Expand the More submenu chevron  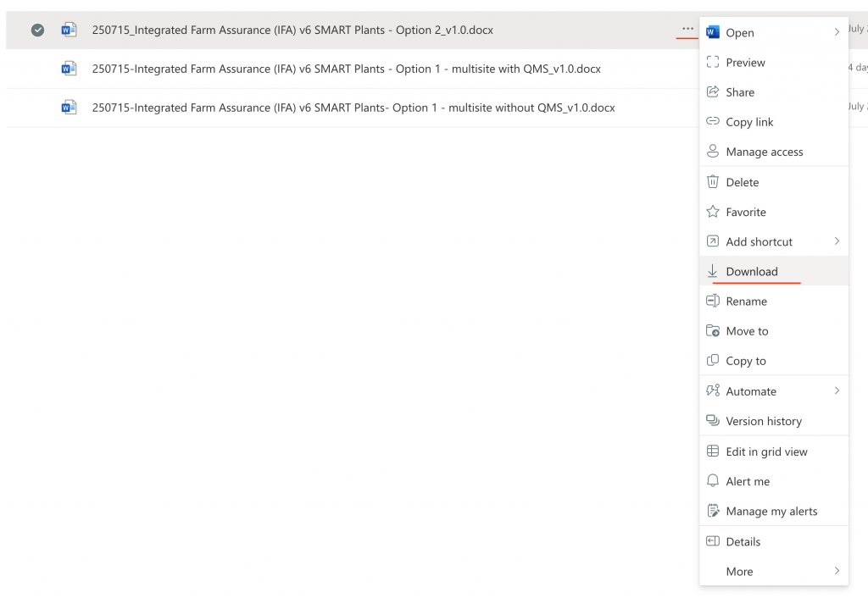click(837, 572)
